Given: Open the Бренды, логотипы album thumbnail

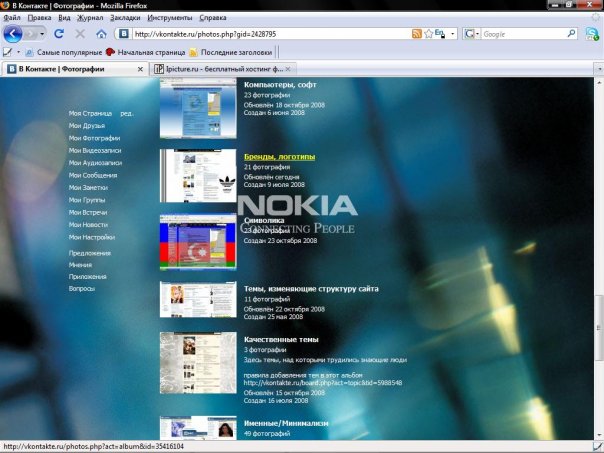Looking at the screenshot, I should [x=198, y=176].
